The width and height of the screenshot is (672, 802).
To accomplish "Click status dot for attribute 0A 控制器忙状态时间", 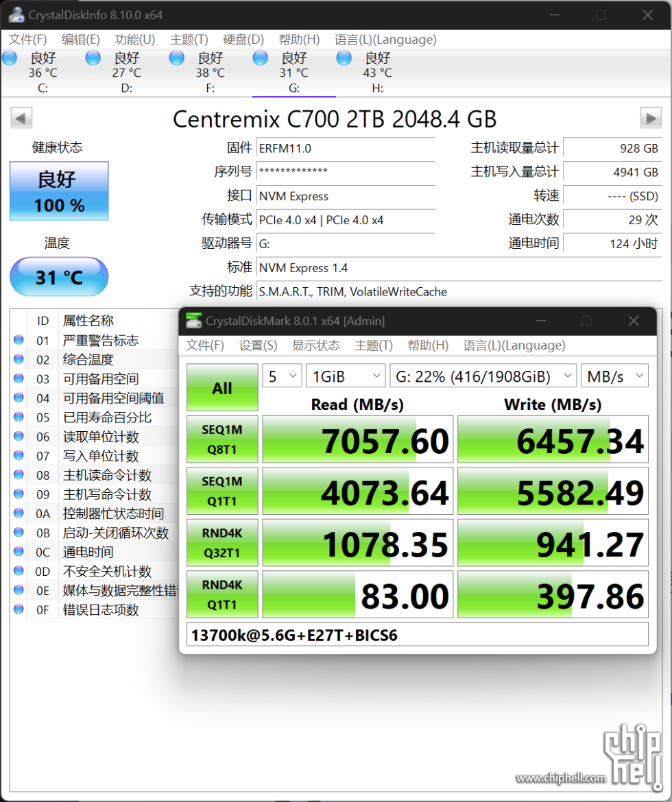I will [19, 513].
